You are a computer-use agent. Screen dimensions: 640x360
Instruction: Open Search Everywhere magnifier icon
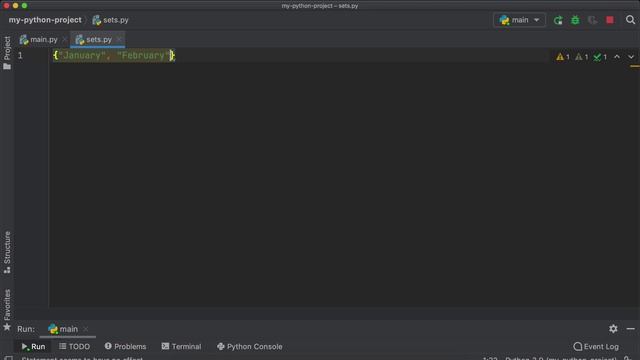point(630,20)
